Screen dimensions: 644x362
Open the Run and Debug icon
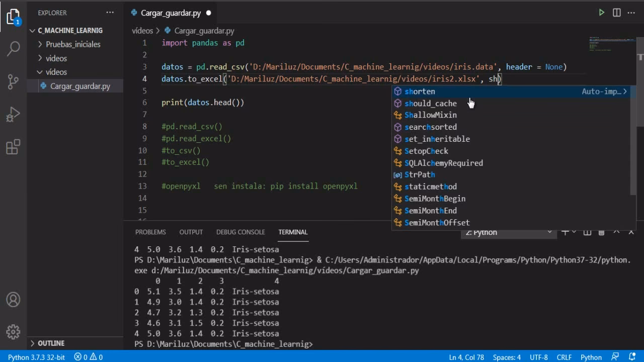[13, 113]
